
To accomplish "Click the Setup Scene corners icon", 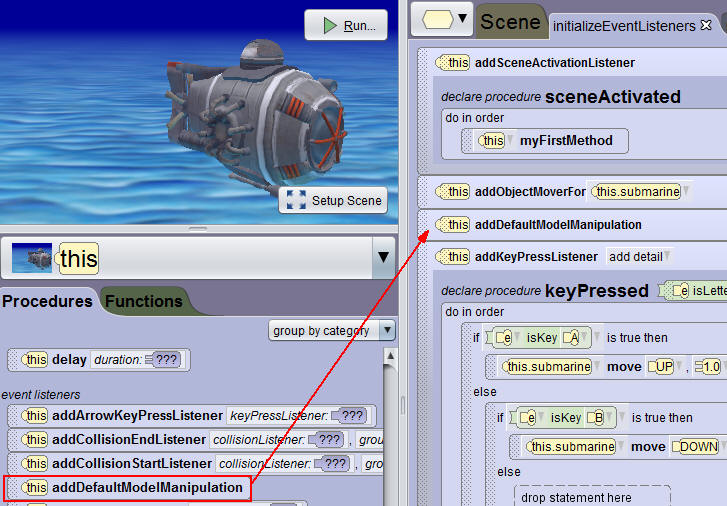I will [x=296, y=200].
